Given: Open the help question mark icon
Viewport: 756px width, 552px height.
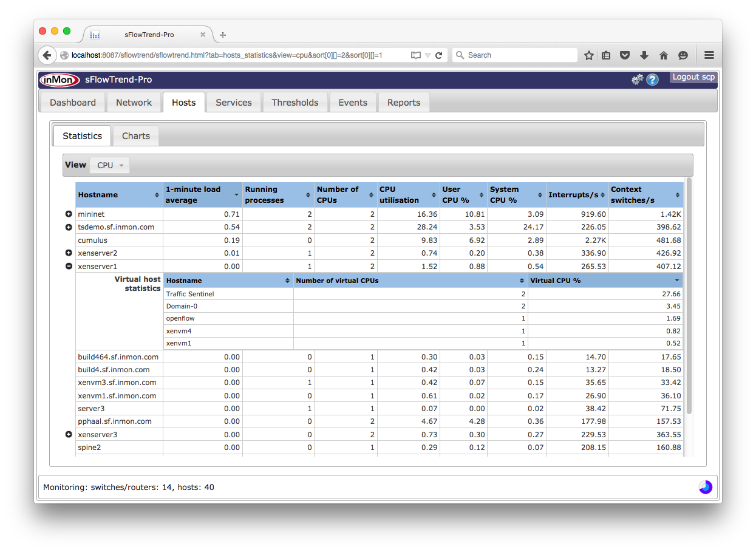Looking at the screenshot, I should (x=652, y=80).
